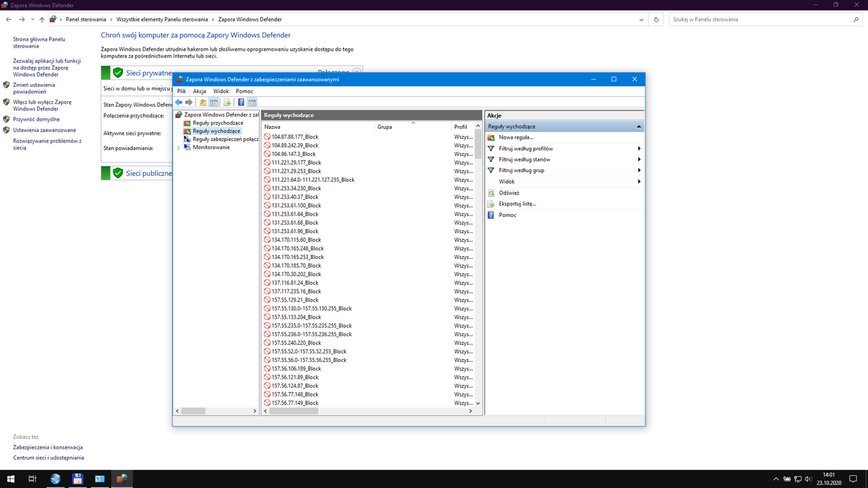Click the vertical scrollbar down arrow in rules list

point(478,403)
